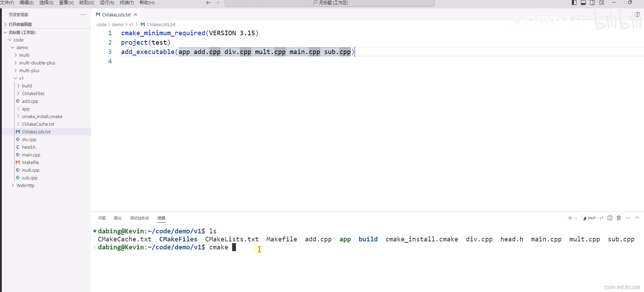
Task: Expand the multi-double-plus folder
Action: (37, 63)
